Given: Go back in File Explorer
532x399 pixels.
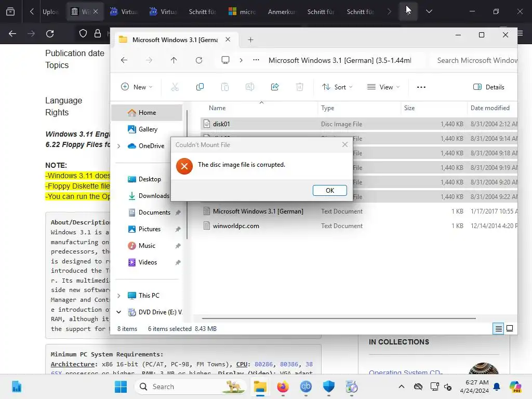Looking at the screenshot, I should click(124, 60).
